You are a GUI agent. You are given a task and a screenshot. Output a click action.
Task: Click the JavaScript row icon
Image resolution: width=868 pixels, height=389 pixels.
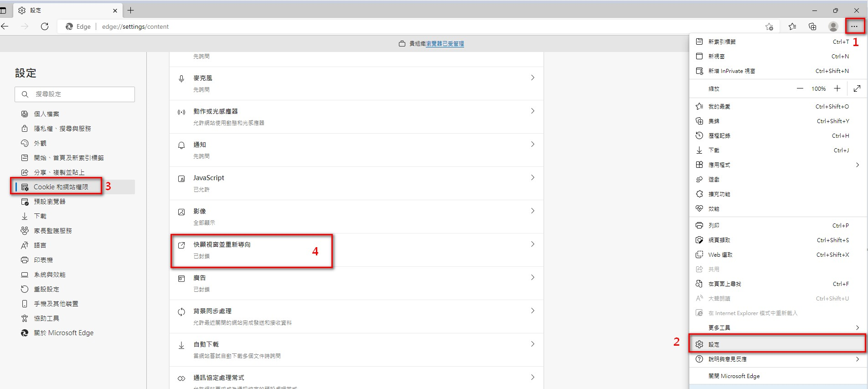(x=181, y=179)
